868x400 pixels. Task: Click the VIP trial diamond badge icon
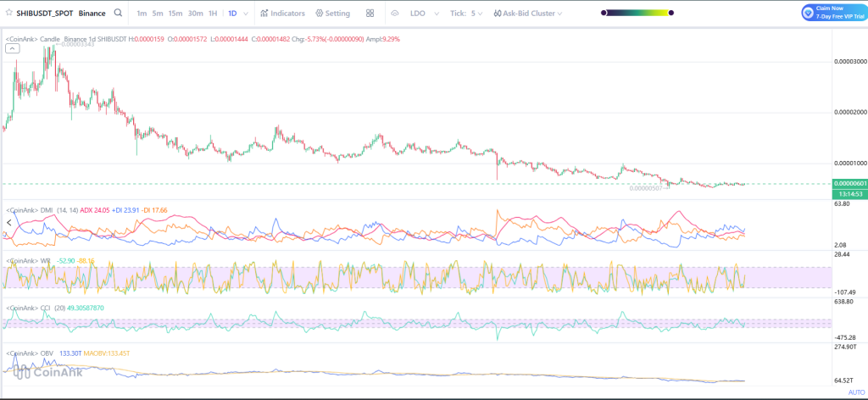[808, 14]
